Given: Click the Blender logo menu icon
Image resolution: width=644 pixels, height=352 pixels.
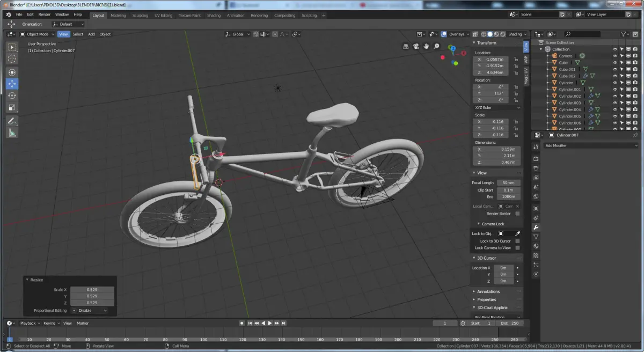Looking at the screenshot, I should pyautogui.click(x=9, y=14).
